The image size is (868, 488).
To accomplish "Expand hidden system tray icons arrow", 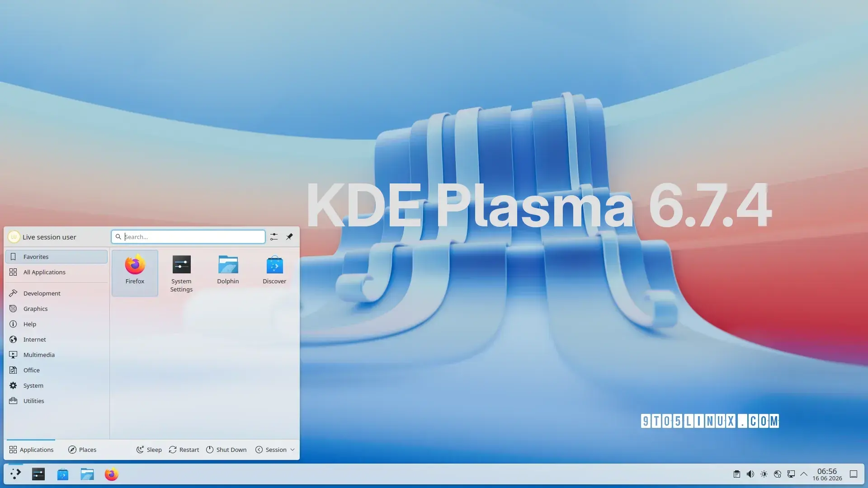I will coord(804,474).
